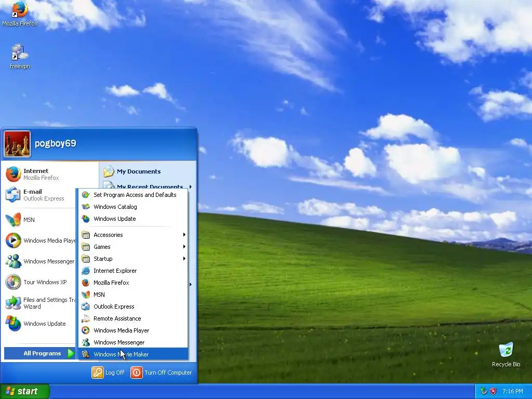Click the Windows Messenger icon in left pane
Viewport: 532px width, 399px height.
coord(13,261)
